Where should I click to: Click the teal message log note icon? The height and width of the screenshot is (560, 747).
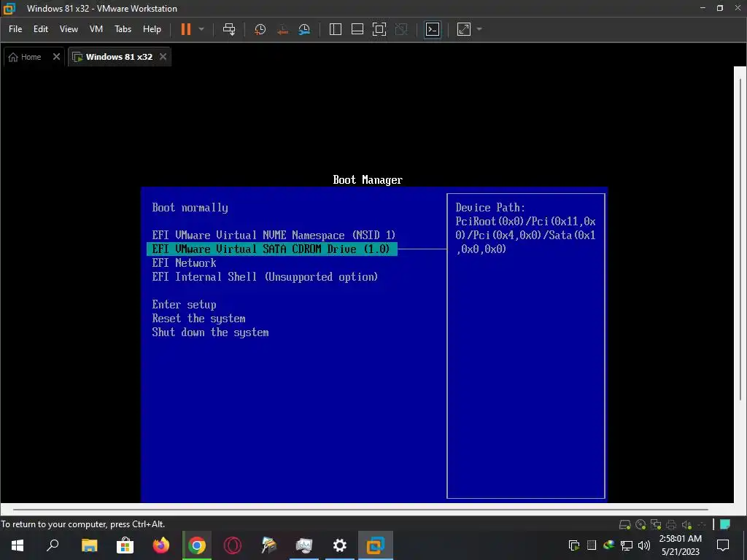(725, 524)
